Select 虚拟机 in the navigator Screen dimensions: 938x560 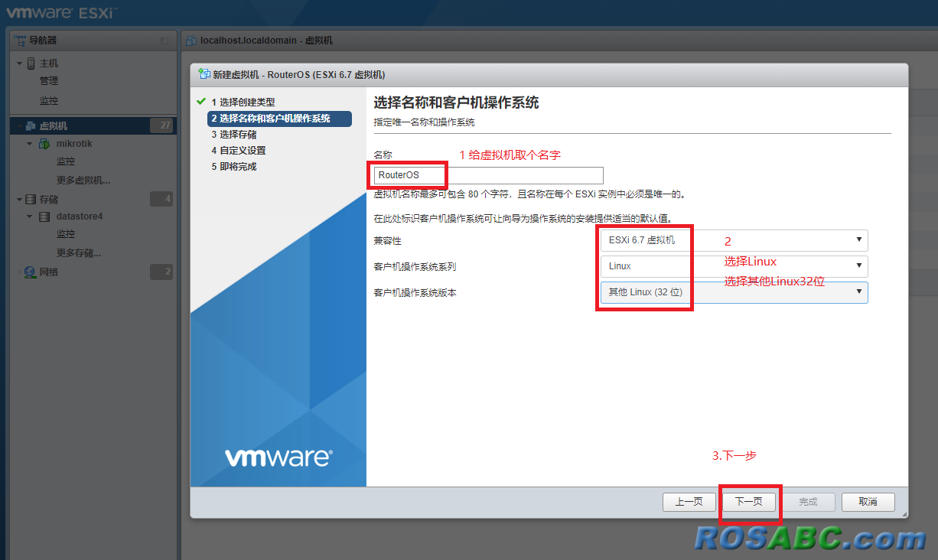54,125
